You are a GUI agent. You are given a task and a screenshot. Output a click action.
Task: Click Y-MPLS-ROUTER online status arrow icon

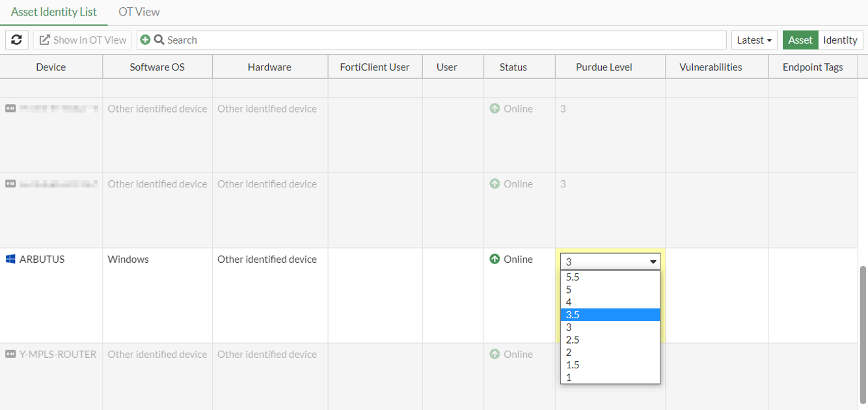tap(495, 354)
